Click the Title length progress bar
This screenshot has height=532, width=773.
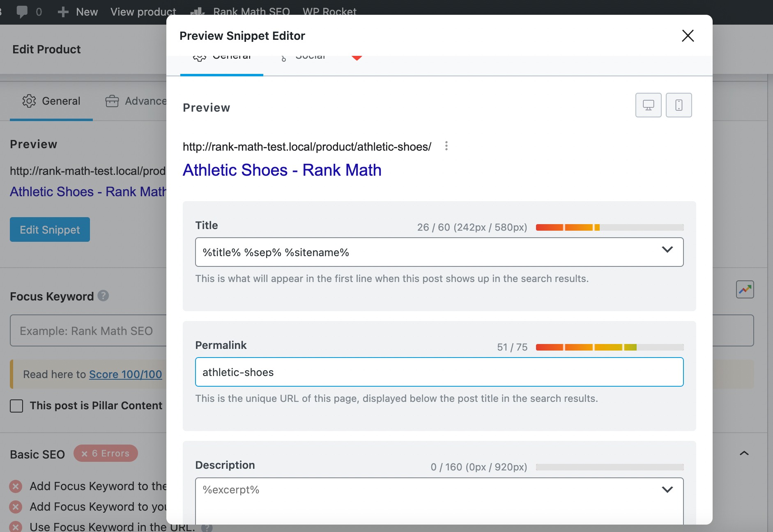click(x=610, y=227)
